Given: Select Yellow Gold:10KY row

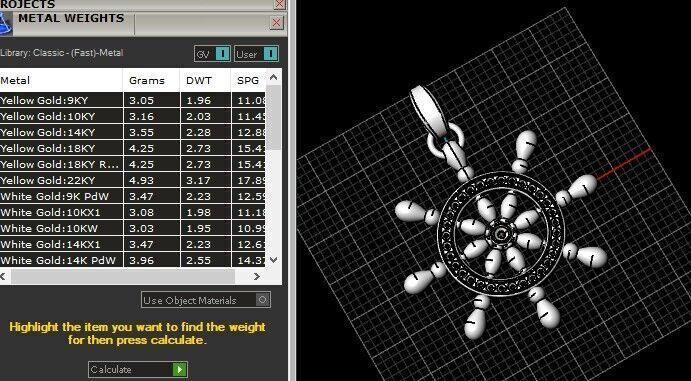Looking at the screenshot, I should (x=133, y=116).
